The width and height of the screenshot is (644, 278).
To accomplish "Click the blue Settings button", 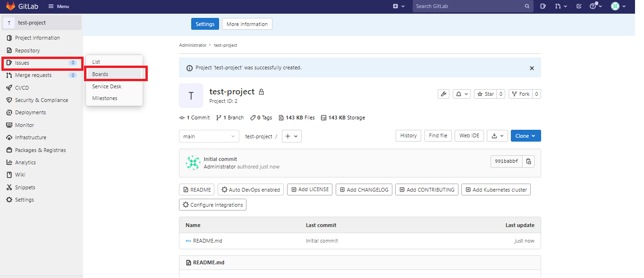I will pos(205,24).
